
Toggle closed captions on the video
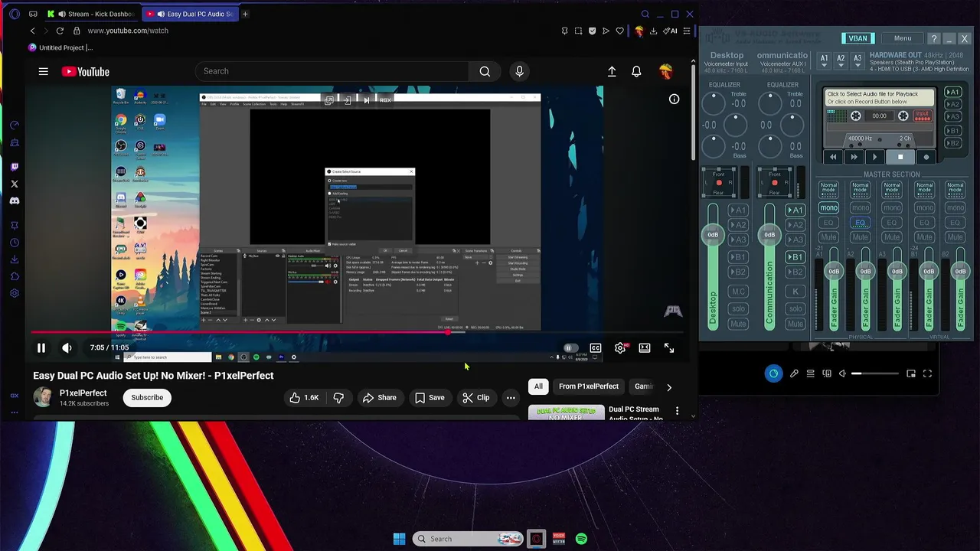[595, 348]
